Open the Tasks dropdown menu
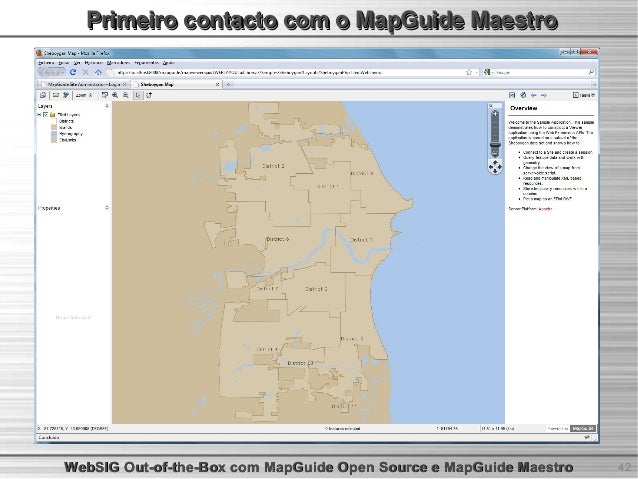638x479 pixels. point(584,95)
